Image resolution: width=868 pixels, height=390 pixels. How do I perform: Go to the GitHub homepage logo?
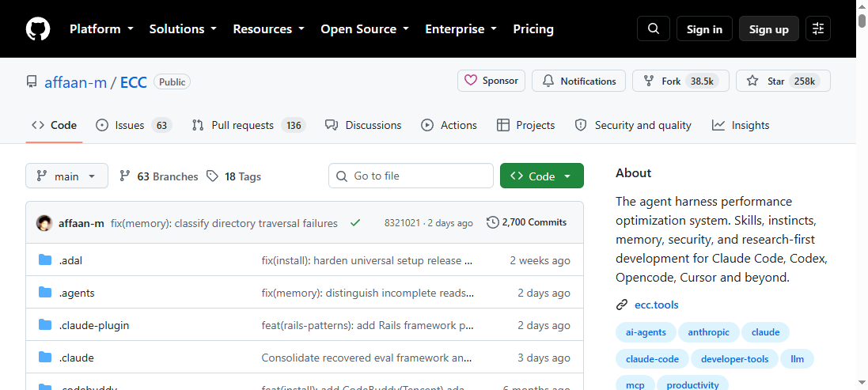pos(38,28)
